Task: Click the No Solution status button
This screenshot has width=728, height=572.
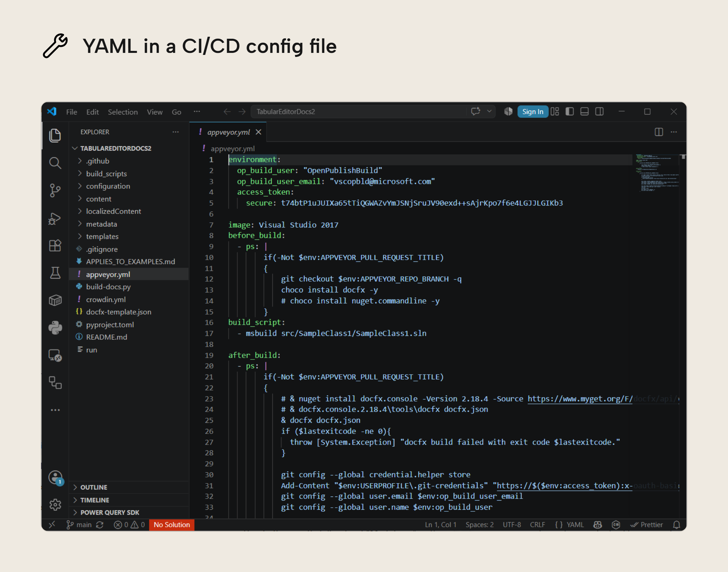Action: coord(172,525)
